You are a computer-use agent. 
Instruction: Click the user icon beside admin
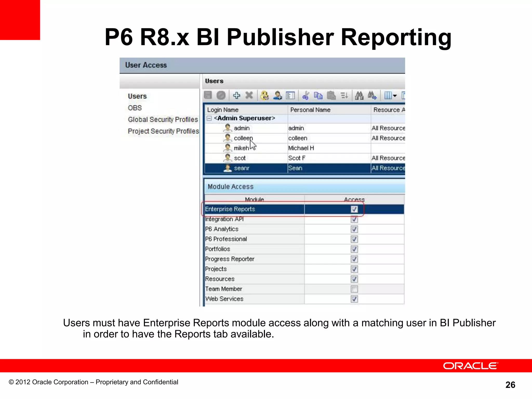[x=228, y=128]
